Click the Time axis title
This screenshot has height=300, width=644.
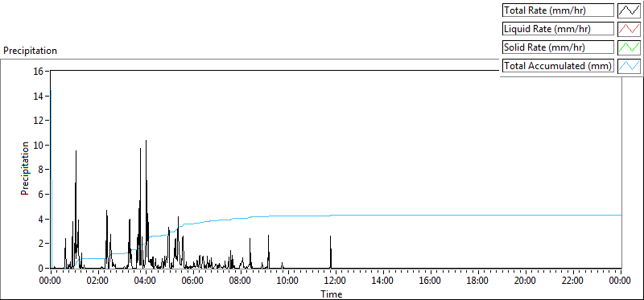click(332, 294)
